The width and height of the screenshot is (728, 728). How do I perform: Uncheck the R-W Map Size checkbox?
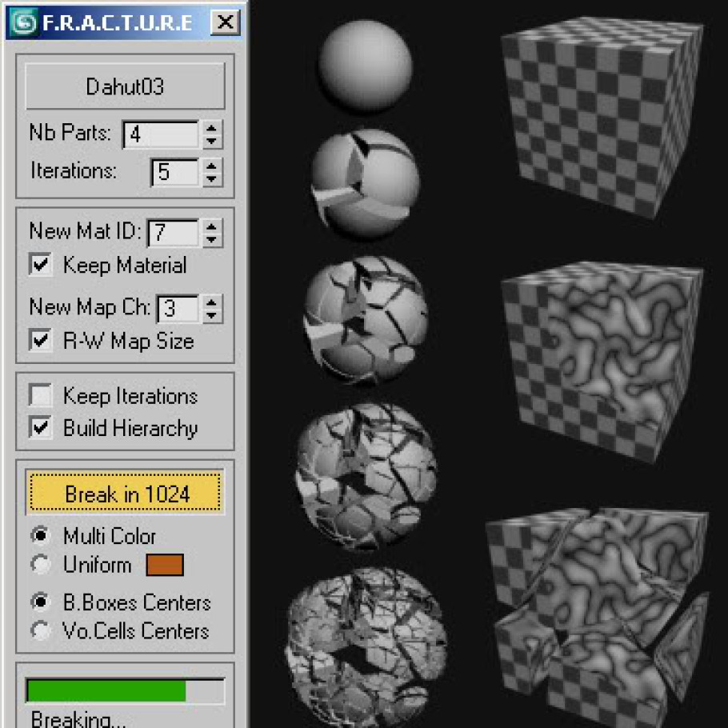(40, 340)
